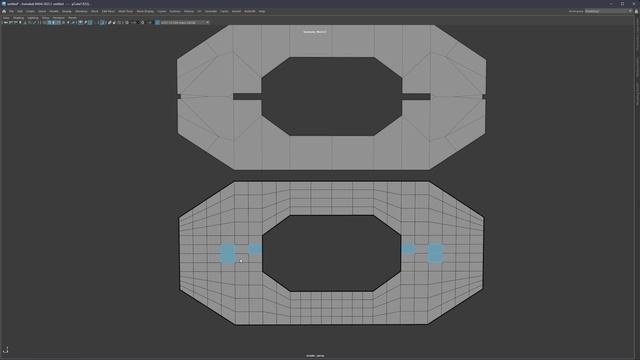Open the Curves menu
This screenshot has height=360, width=640.
click(162, 11)
